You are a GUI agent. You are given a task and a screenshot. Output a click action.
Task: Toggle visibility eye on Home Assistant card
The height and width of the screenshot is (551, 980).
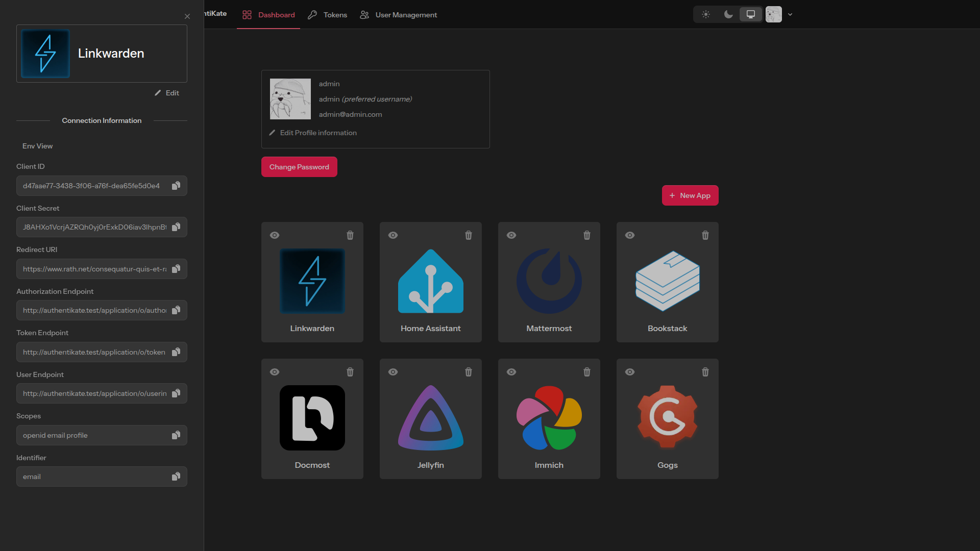(x=393, y=235)
